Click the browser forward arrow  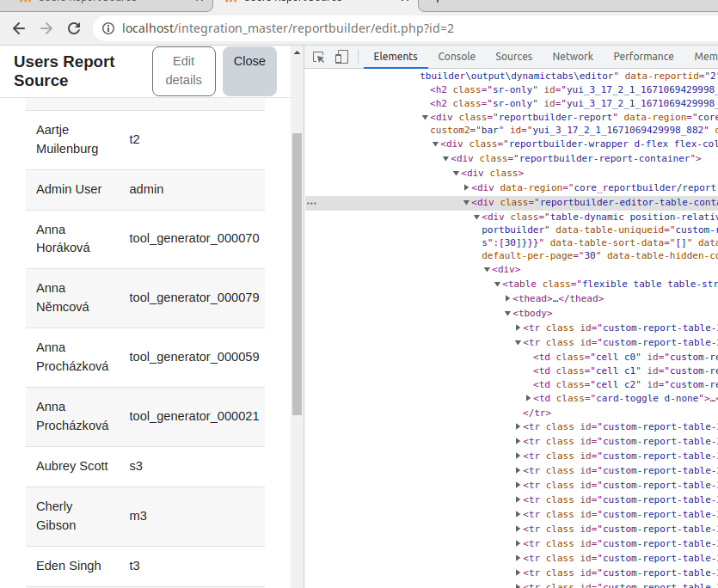pyautogui.click(x=46, y=28)
